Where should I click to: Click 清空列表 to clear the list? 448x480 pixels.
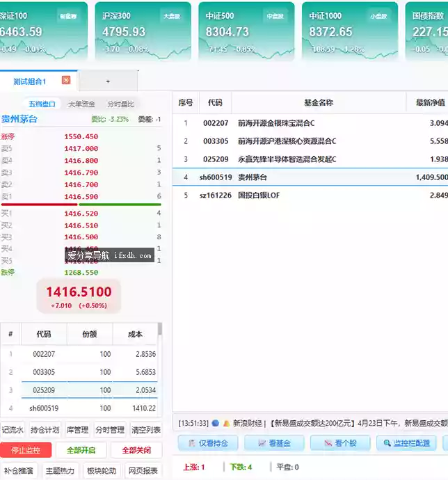146,430
